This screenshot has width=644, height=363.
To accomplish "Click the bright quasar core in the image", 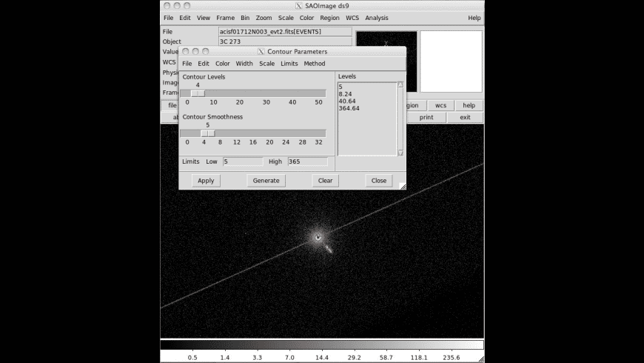I will (318, 237).
